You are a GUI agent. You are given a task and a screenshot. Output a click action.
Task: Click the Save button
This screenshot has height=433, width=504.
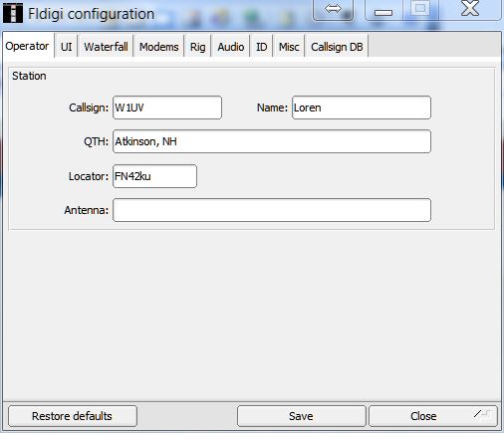click(x=301, y=416)
